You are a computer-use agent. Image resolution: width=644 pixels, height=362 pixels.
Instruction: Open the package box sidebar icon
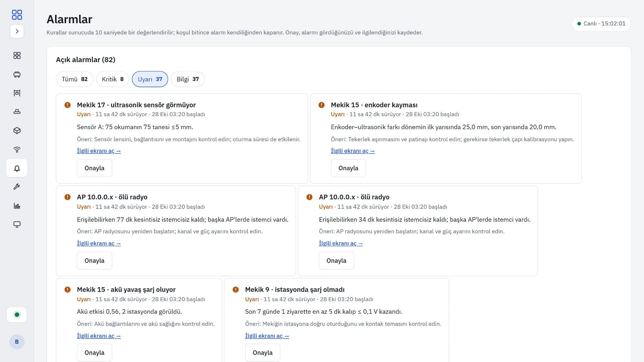click(17, 130)
